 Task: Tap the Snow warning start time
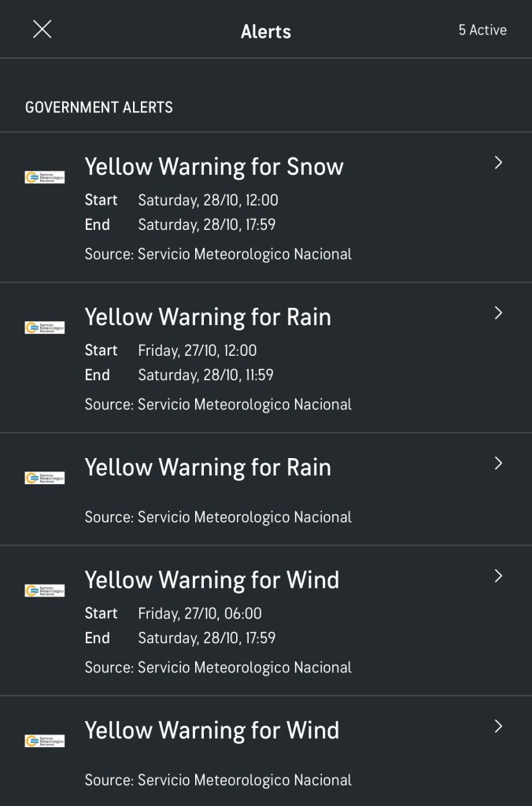coord(208,200)
